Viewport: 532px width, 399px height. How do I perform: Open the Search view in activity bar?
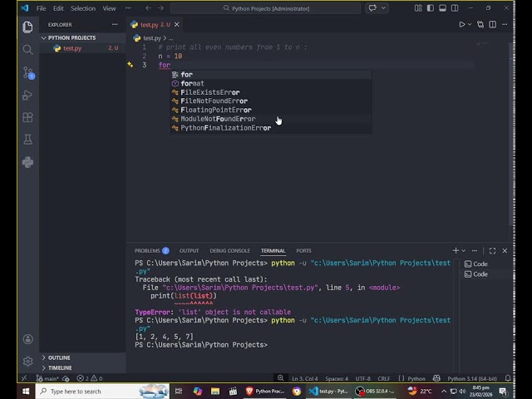[27, 50]
